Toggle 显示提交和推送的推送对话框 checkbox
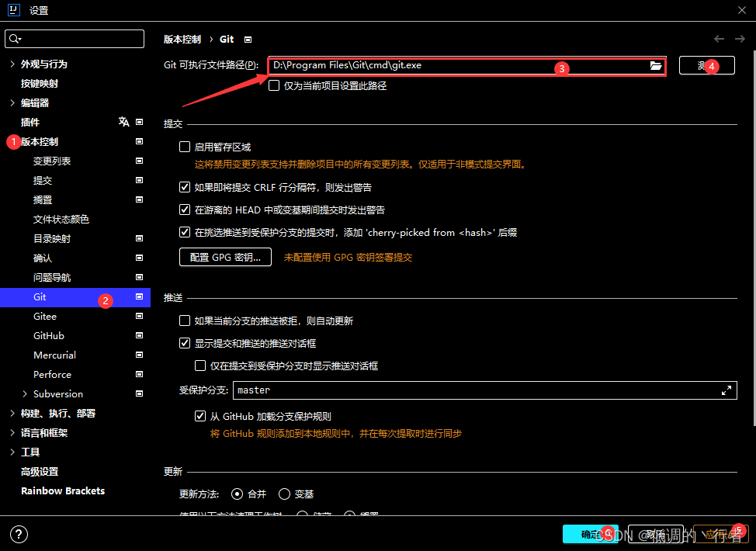756x551 pixels. (185, 343)
